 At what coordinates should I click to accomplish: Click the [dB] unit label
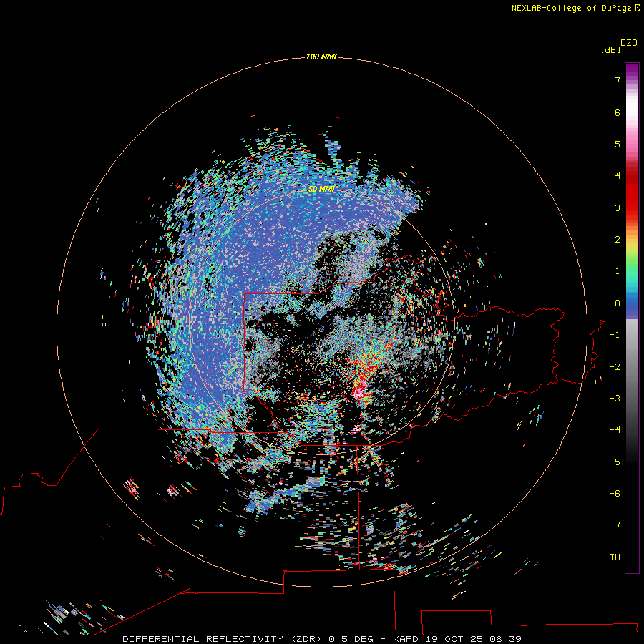tap(610, 49)
